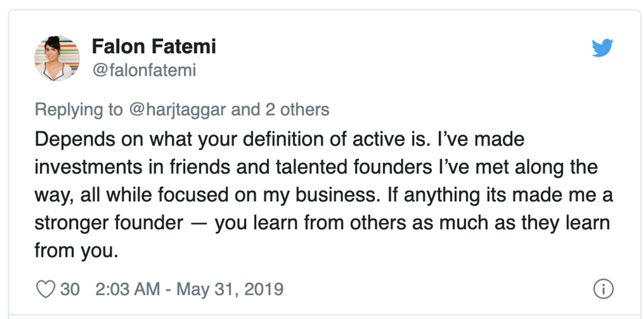This screenshot has width=644, height=319.
Task: Open the tweet info circle icon
Action: point(603,289)
